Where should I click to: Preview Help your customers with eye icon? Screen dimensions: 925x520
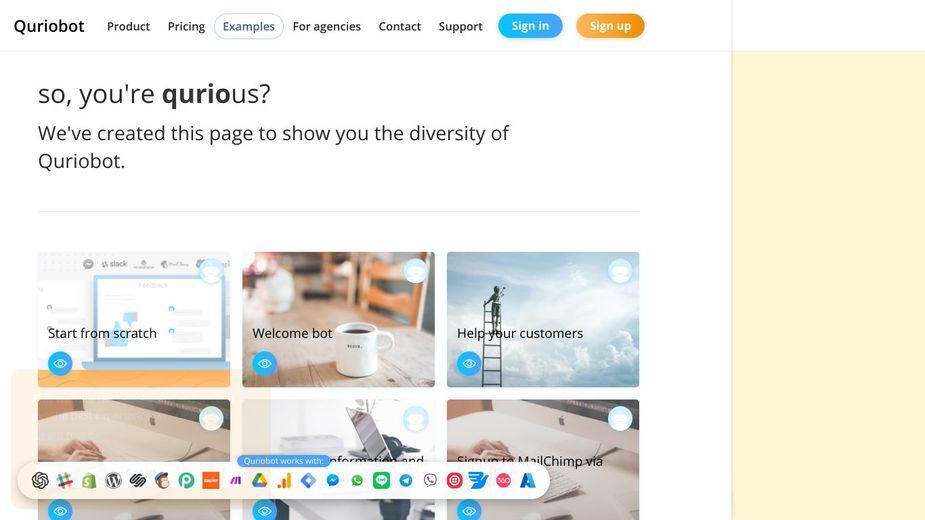[x=469, y=364]
